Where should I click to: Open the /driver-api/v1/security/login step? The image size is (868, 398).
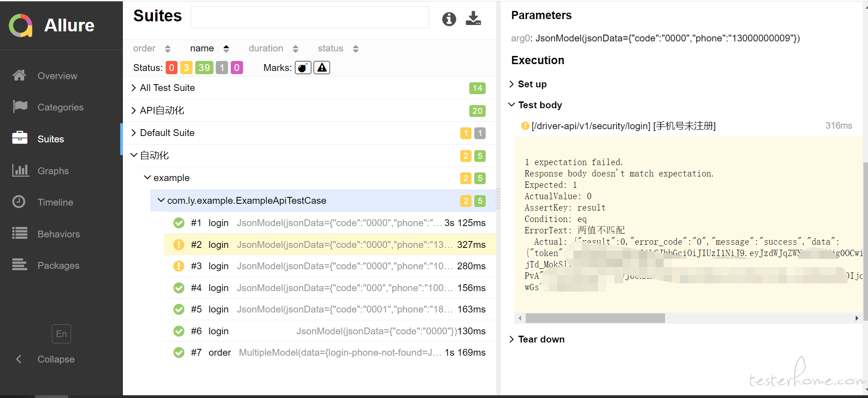click(x=624, y=126)
